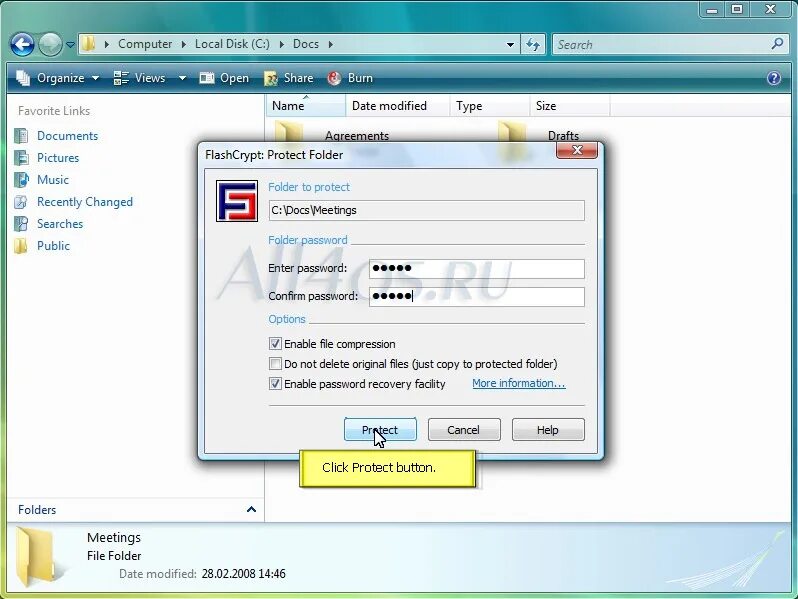Select the Agreements folder
798x599 pixels.
point(357,135)
